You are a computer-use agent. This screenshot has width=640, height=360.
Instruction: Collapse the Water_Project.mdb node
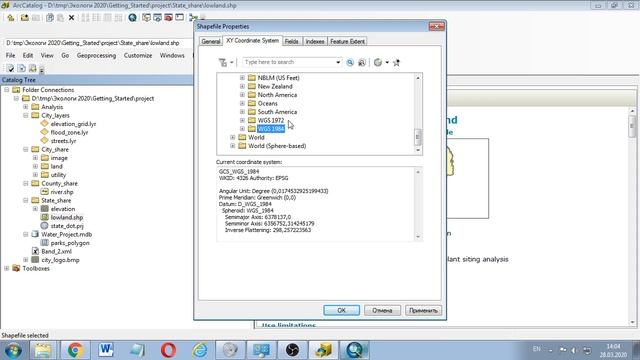point(26,234)
